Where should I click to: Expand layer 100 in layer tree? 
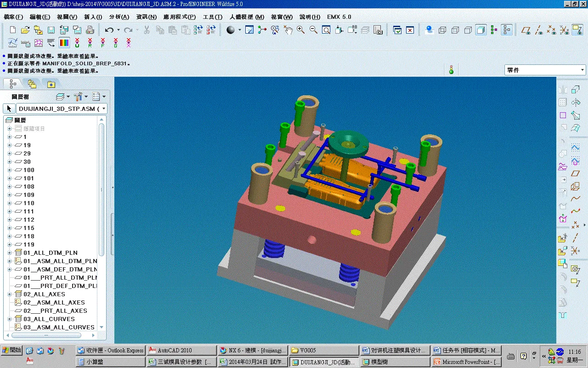(x=9, y=170)
